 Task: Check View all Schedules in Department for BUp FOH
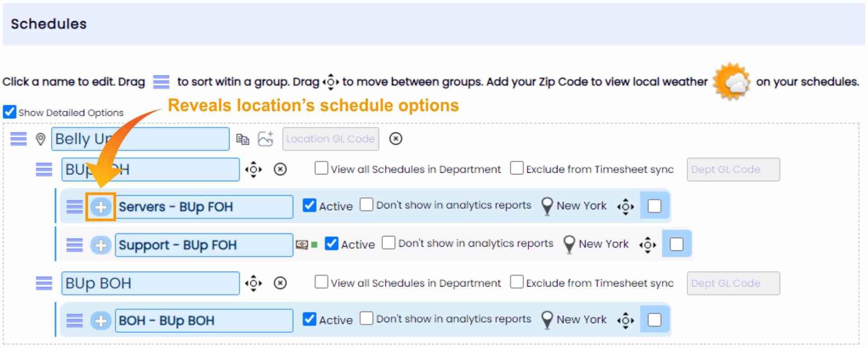click(321, 168)
